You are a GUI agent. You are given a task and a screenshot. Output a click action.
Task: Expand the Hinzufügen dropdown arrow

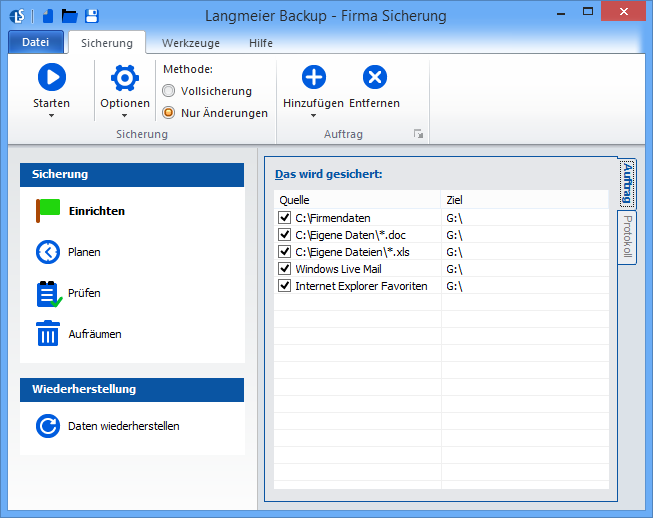(x=313, y=116)
